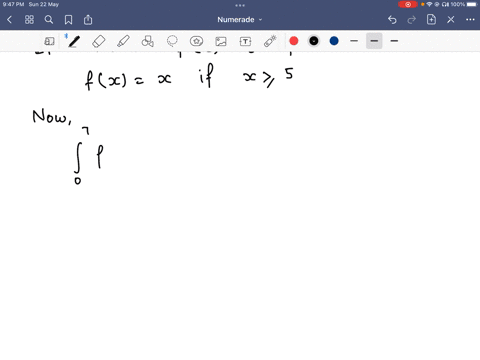
Task: Select the Laser pointer tool
Action: (270, 41)
